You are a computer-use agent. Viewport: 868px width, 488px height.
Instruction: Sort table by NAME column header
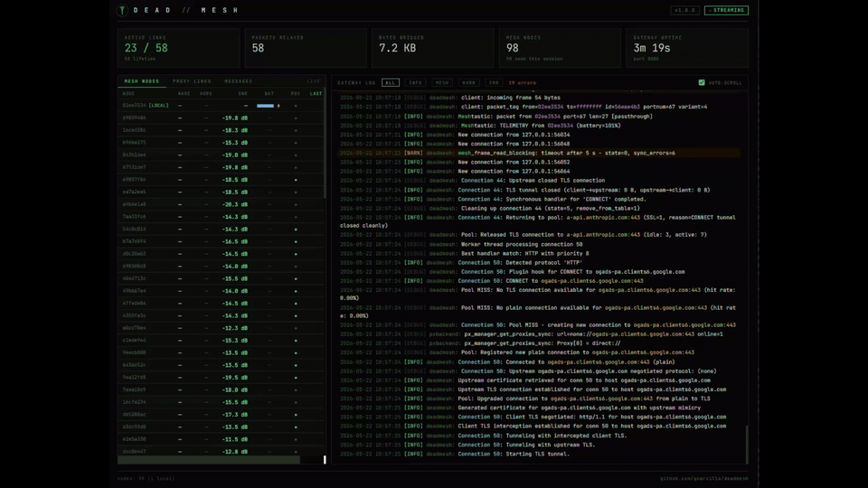[x=184, y=93]
